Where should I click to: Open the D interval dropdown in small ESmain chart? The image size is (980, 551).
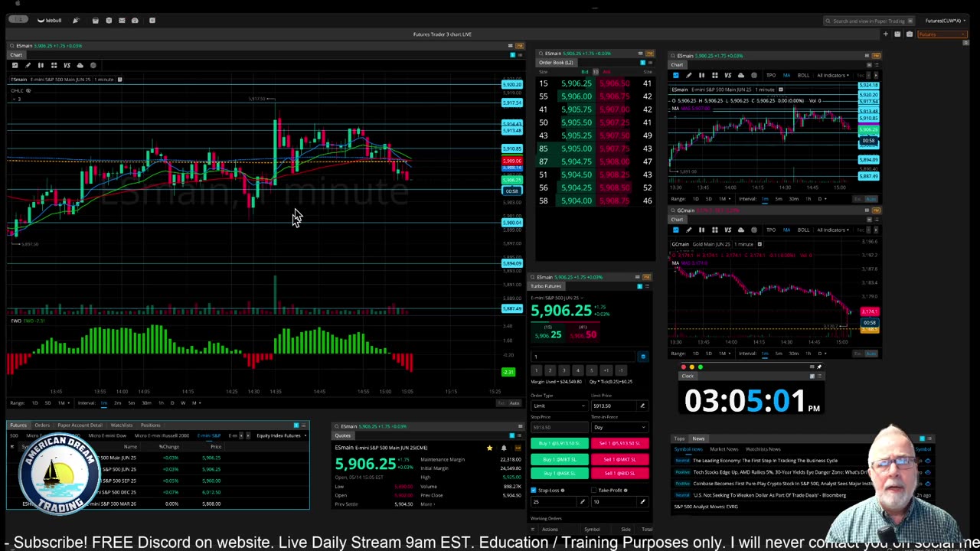click(x=821, y=199)
